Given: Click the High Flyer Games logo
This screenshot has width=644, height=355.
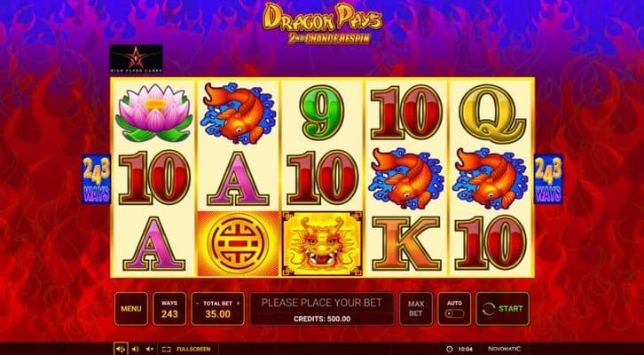Looking at the screenshot, I should [x=136, y=59].
